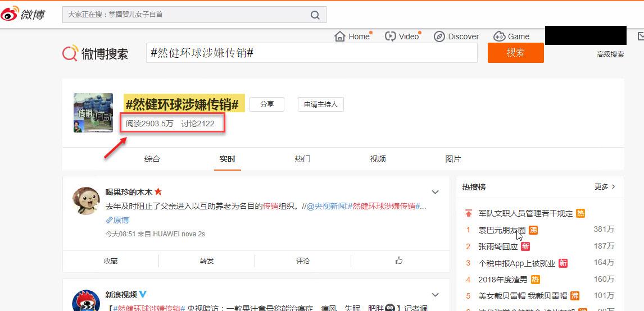Click the magnifier icon in top search bar
Screen dimensions: 644x311
click(315, 15)
